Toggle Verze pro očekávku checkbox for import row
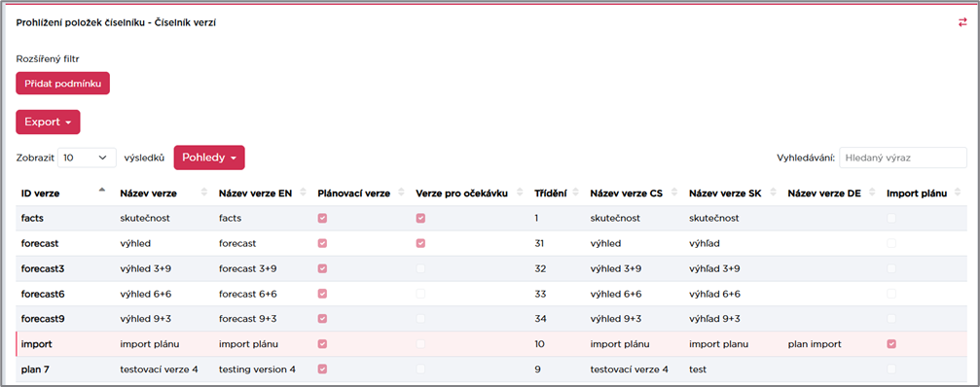The image size is (980, 387). (421, 343)
